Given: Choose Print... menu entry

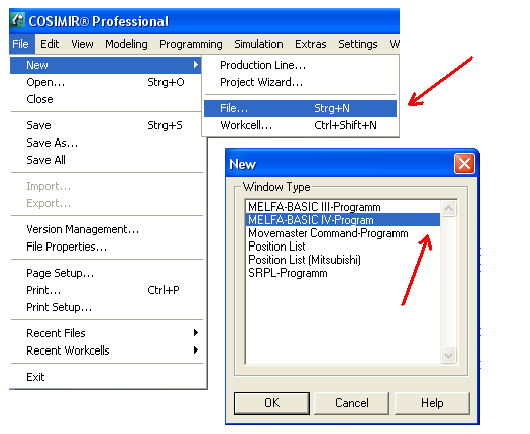Looking at the screenshot, I should tap(106, 290).
